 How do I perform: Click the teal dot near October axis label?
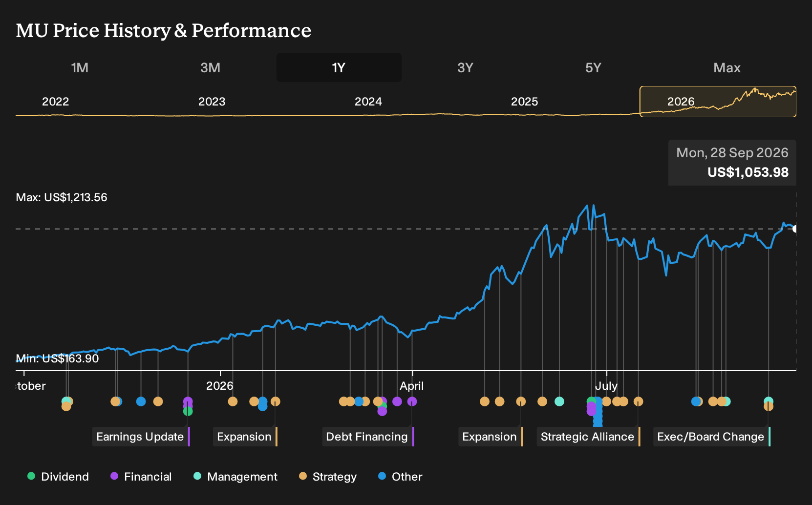(x=65, y=401)
